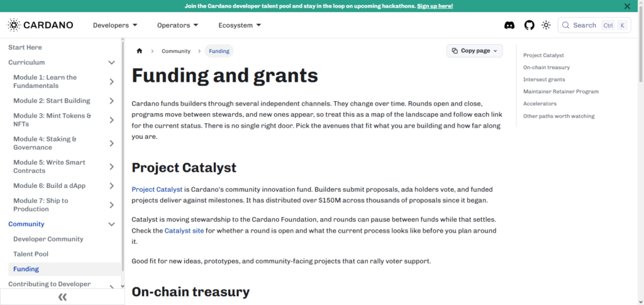Image resolution: width=644 pixels, height=305 pixels.
Task: Select Module 1: Learn the Fundamentals
Action: (45, 82)
